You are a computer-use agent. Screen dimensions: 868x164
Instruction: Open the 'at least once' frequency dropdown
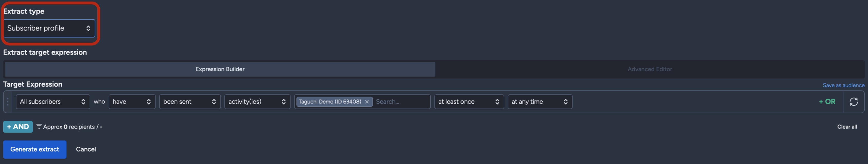tap(469, 102)
